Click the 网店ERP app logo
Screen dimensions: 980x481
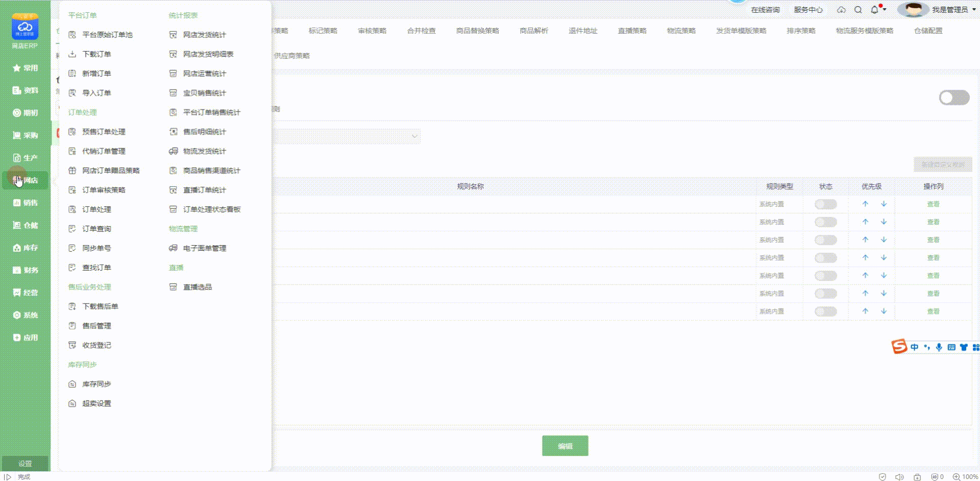tap(25, 27)
